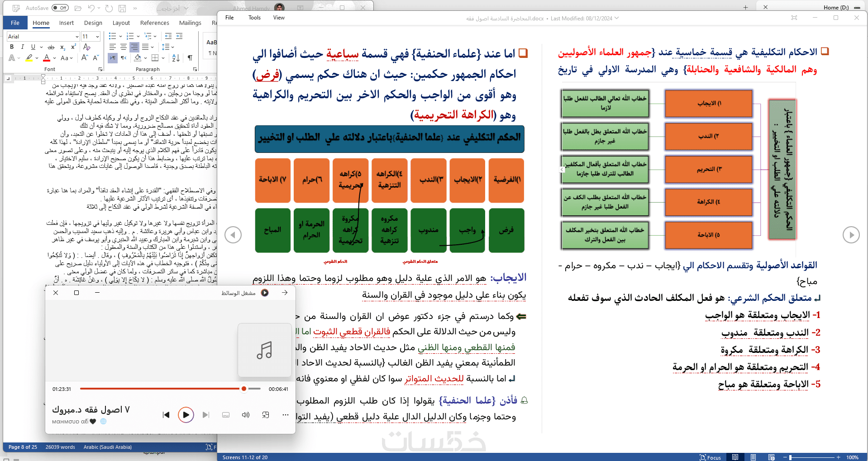Skip to previous track in media player

[166, 415]
